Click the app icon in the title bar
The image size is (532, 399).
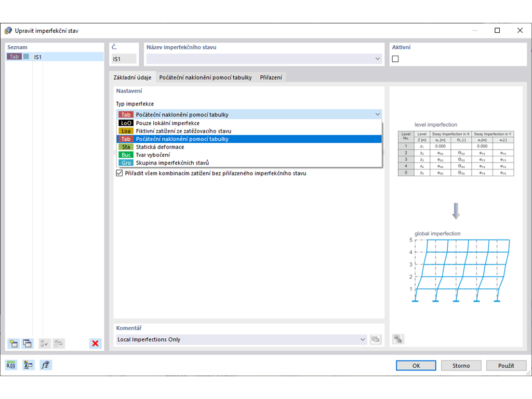pyautogui.click(x=8, y=31)
